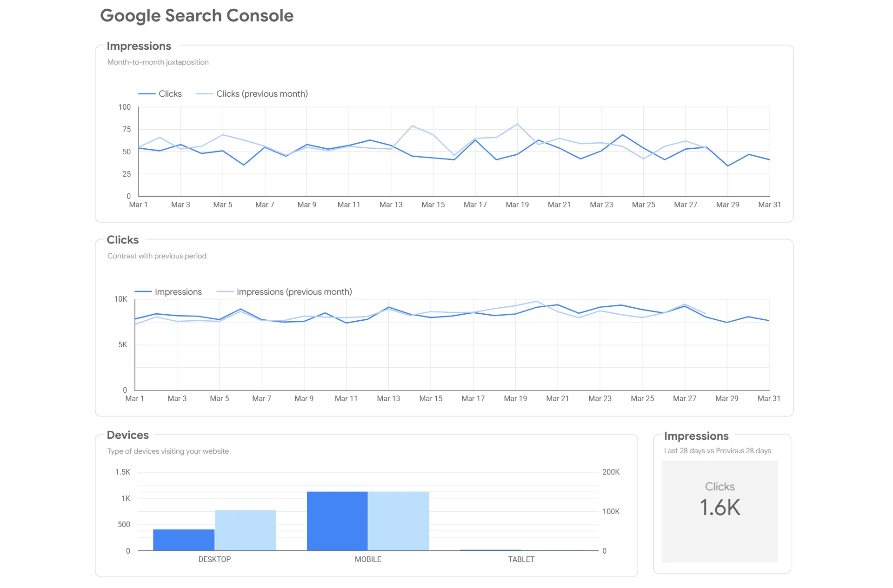Select the DESKTOP clicks bar

pyautogui.click(x=184, y=539)
